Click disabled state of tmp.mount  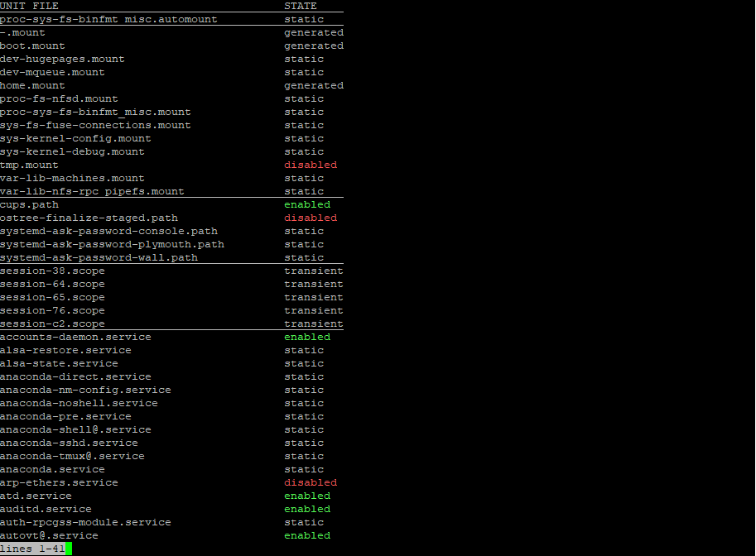point(311,165)
